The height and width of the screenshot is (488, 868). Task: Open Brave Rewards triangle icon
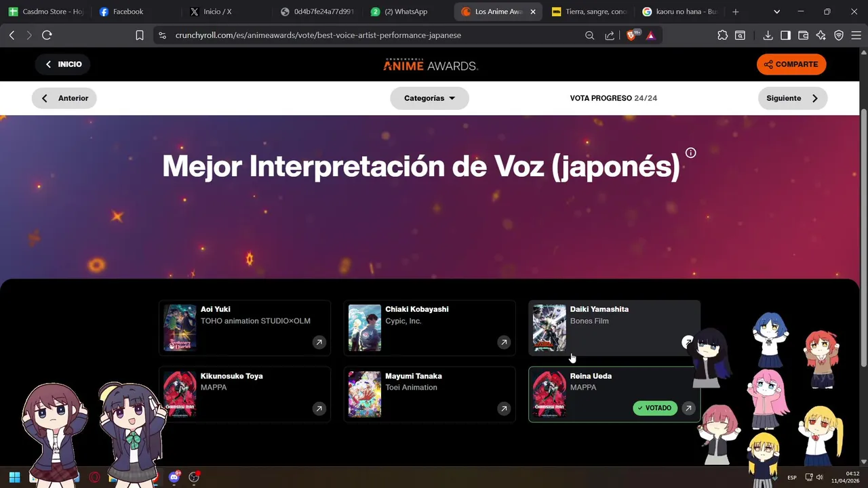(x=651, y=35)
